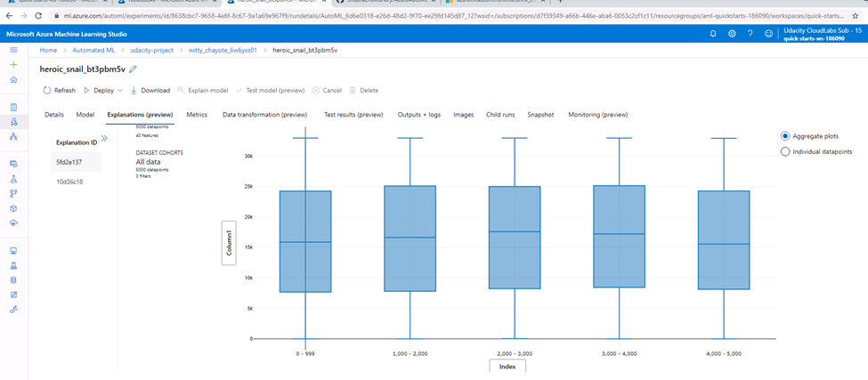The height and width of the screenshot is (380, 868).
Task: Follow the Automated ML breadcrumb link
Action: click(93, 50)
